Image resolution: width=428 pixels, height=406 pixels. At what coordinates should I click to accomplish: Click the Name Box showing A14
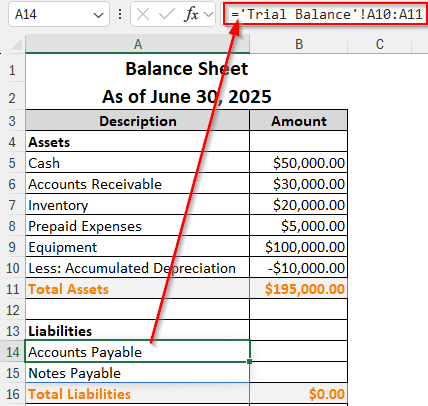(59, 14)
